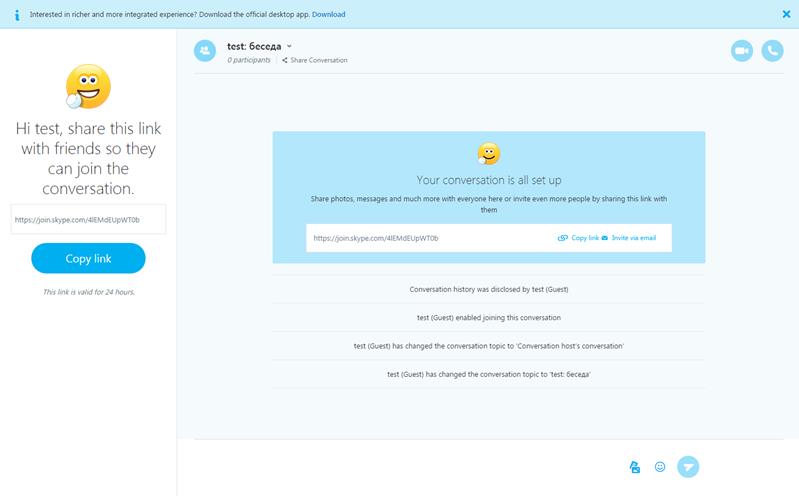Click the large smiley emoticon in sidebar
The height and width of the screenshot is (496, 799).
(x=88, y=86)
